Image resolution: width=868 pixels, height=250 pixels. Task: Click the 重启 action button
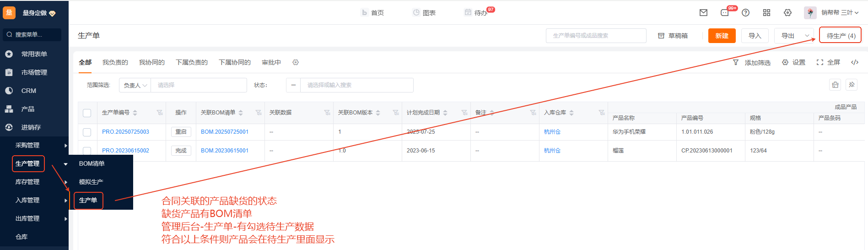(x=181, y=132)
